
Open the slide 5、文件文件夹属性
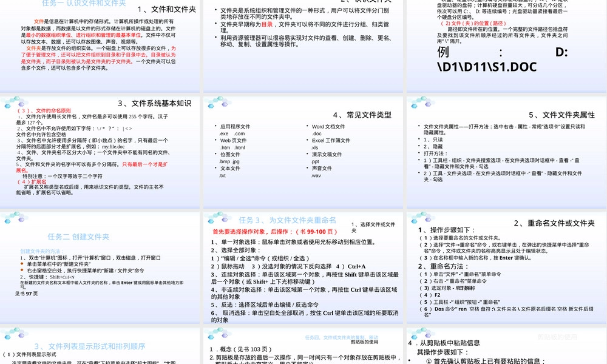[506, 152]
